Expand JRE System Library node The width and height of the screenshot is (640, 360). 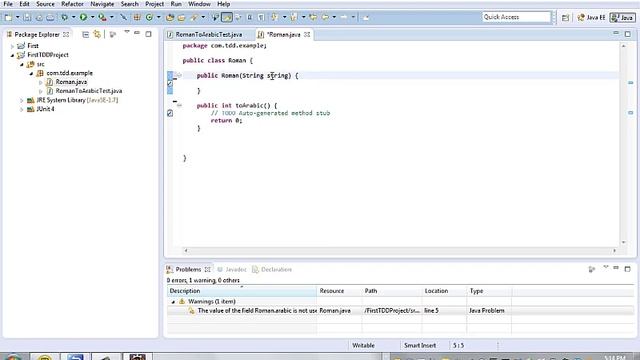coord(22,100)
